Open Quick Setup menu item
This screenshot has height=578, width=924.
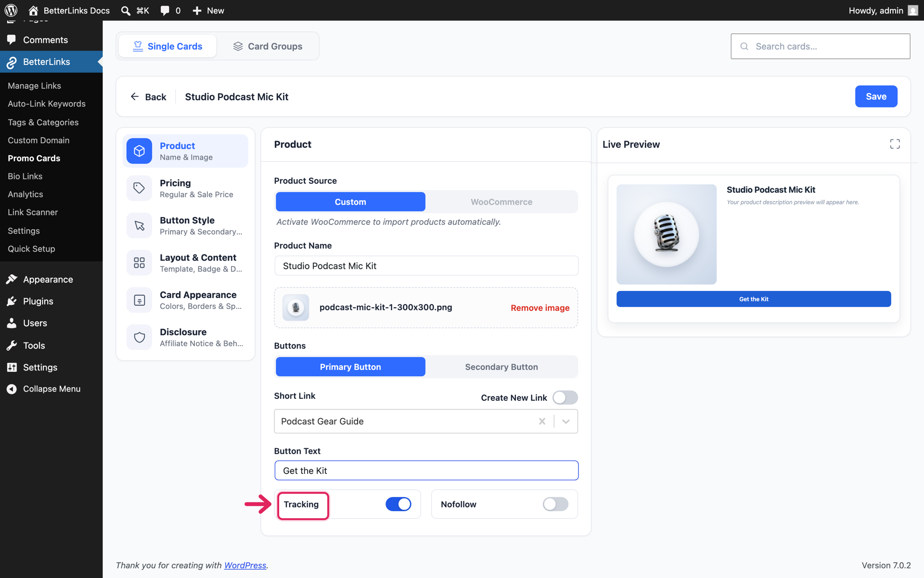(x=31, y=249)
